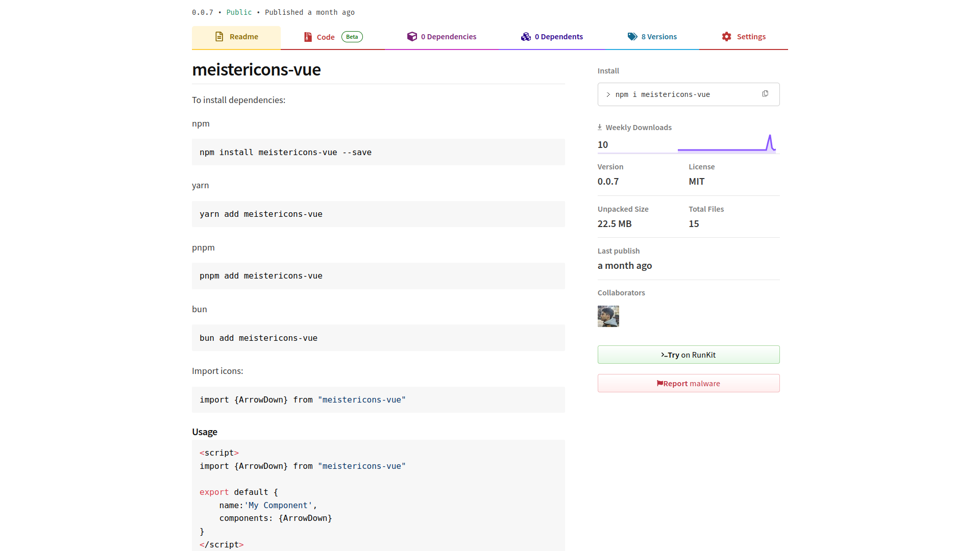Switch to 8 Versions tab
Screen dimensions: 980x551
658,37
